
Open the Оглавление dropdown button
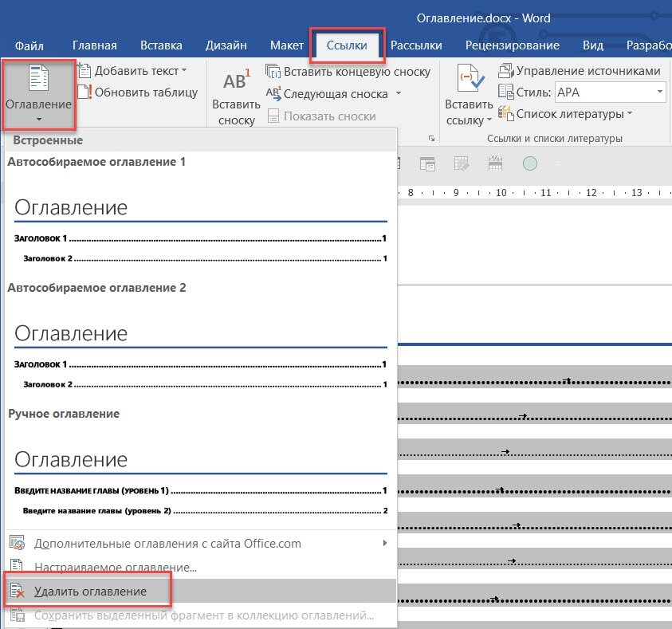(x=38, y=94)
